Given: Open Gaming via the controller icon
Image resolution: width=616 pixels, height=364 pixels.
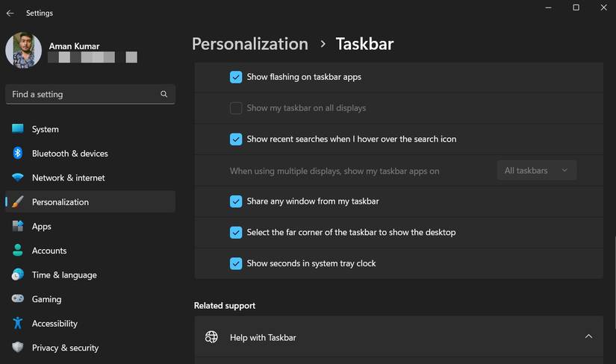Looking at the screenshot, I should (x=18, y=299).
